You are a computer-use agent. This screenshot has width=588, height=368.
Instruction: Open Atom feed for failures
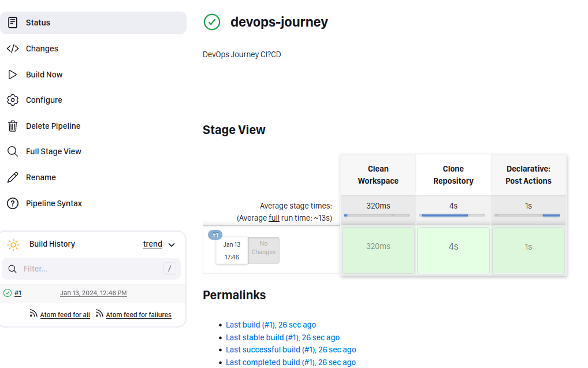[139, 315]
